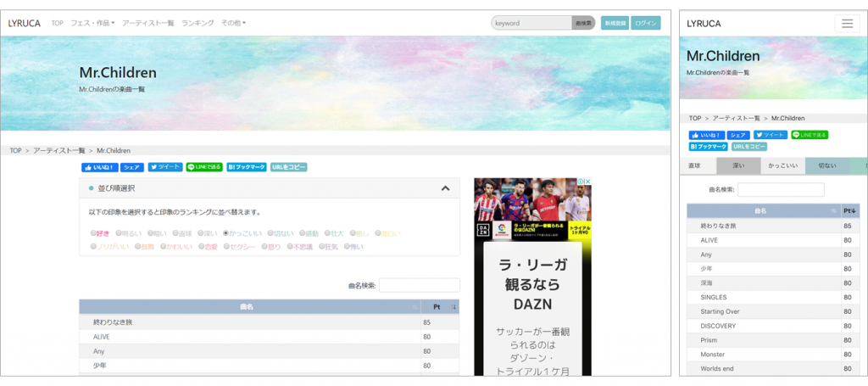Select the 深い tab in mobile view

(x=738, y=165)
